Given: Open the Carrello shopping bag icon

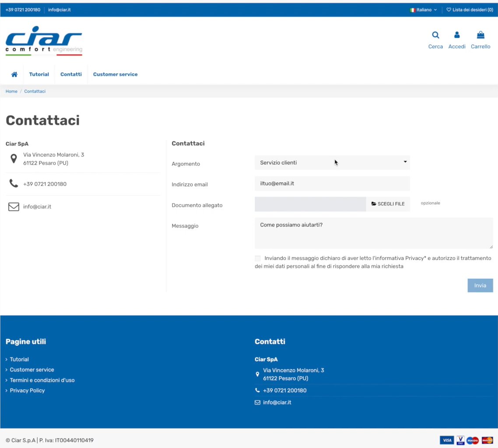Looking at the screenshot, I should (480, 35).
